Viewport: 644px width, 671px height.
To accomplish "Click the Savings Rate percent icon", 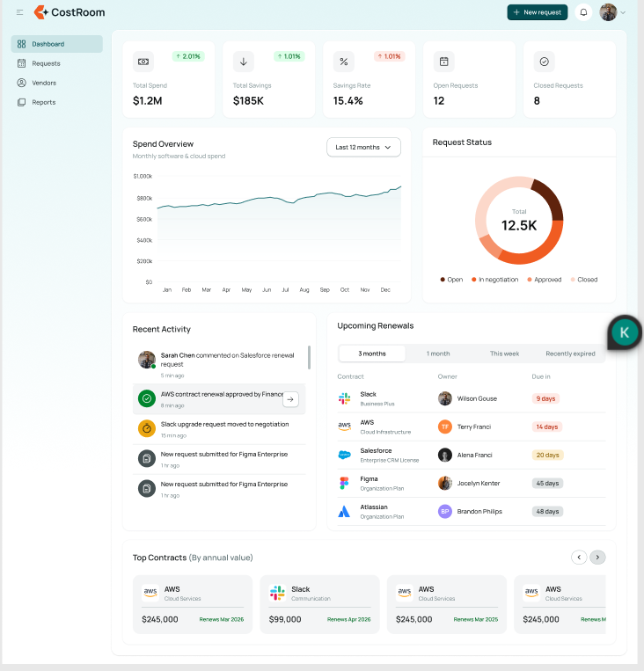I will tap(344, 62).
